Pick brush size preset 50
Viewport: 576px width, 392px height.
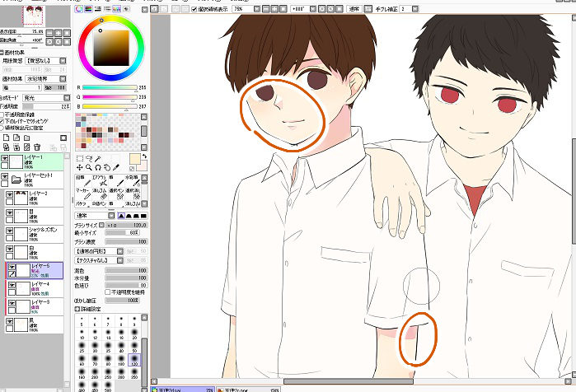[134, 347]
